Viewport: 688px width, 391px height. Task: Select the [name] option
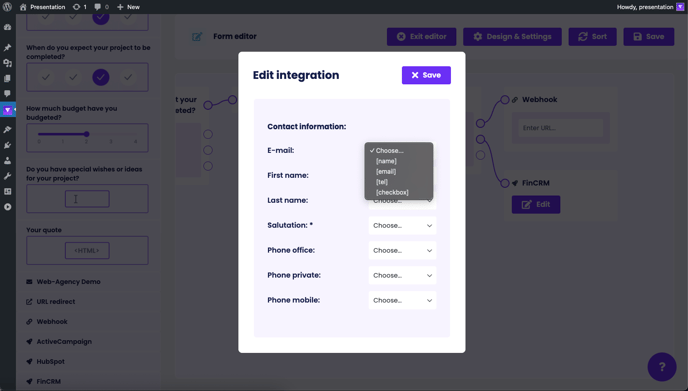pyautogui.click(x=398, y=161)
